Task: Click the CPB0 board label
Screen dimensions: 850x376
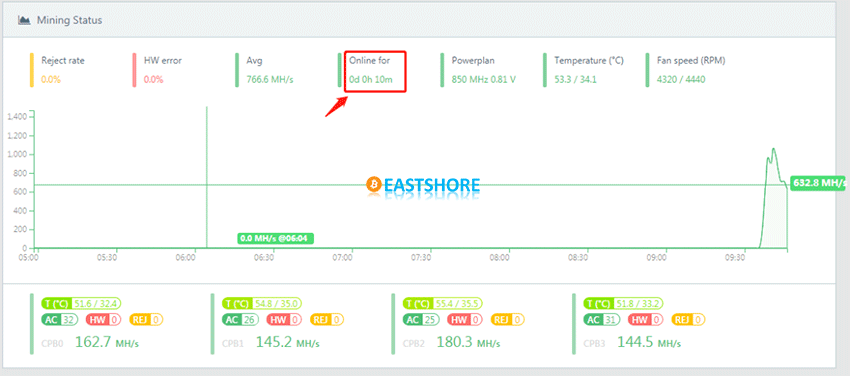Action: click(52, 343)
